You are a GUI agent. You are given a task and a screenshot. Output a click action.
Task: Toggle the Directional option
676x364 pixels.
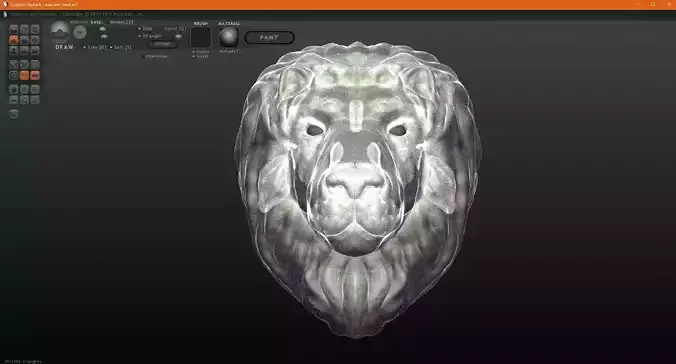click(155, 56)
